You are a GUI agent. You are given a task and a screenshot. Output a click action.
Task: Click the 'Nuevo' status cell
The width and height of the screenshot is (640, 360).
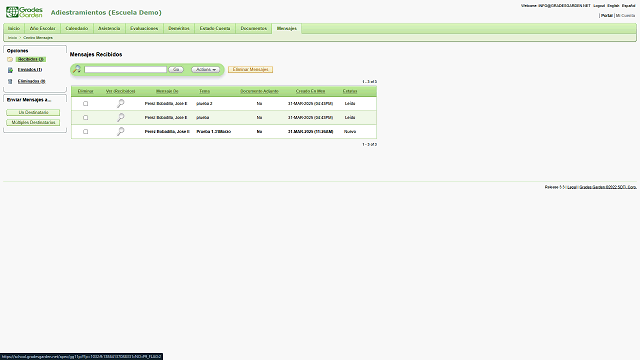350,131
